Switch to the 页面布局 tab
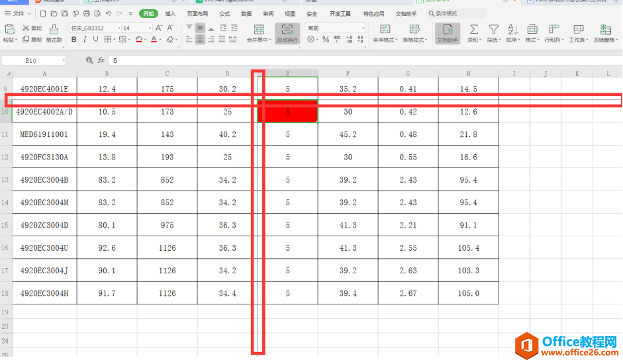 click(197, 13)
